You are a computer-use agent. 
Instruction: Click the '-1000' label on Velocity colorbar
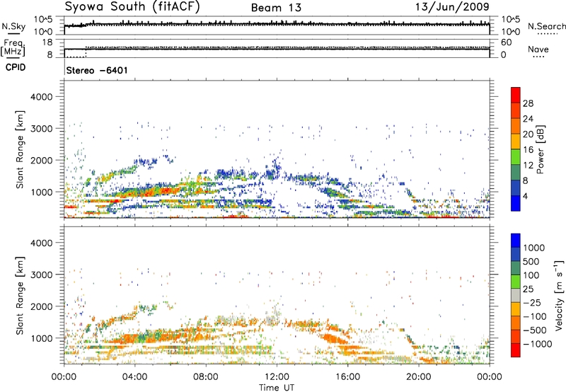[538, 344]
